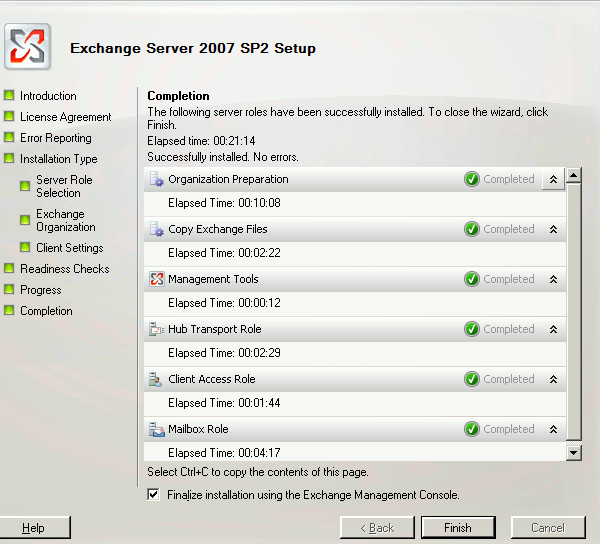Click the scrollbar down arrow
The width and height of the screenshot is (600, 544).
coord(573,453)
